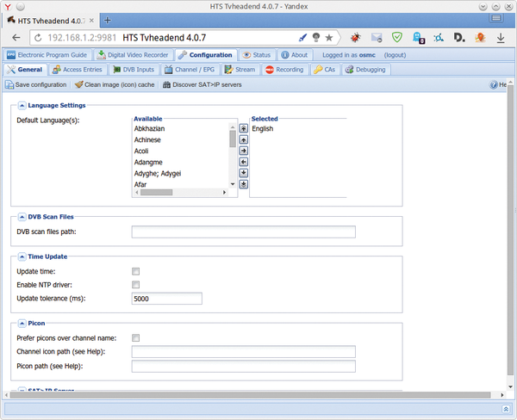Move selected language down one position
The height and width of the screenshot is (420, 517).
243,173
